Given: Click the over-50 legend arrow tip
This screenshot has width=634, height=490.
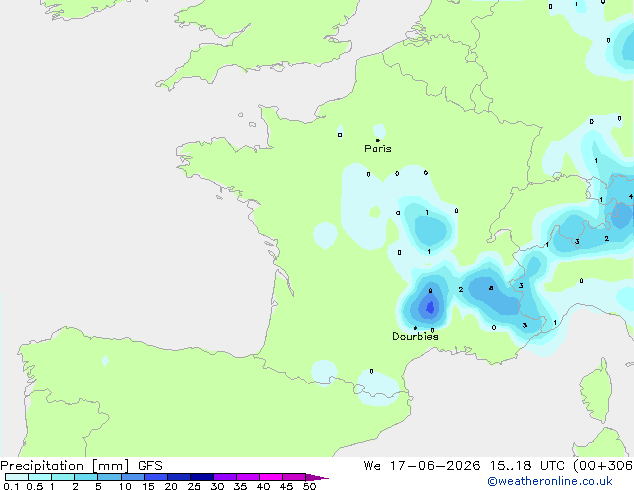Looking at the screenshot, I should click(317, 477).
